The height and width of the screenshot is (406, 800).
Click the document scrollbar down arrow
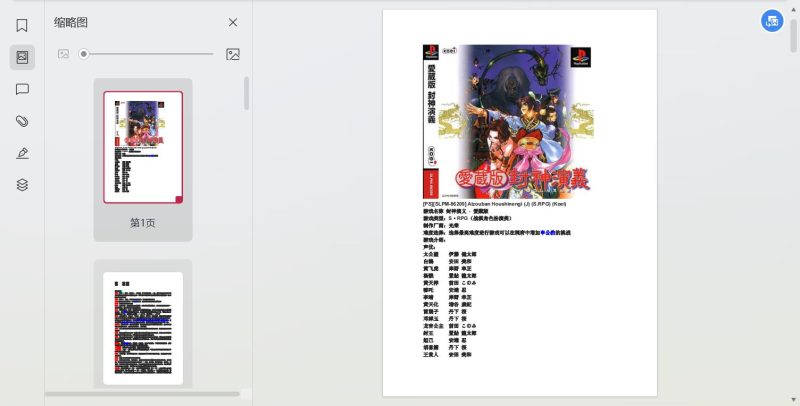794,400
